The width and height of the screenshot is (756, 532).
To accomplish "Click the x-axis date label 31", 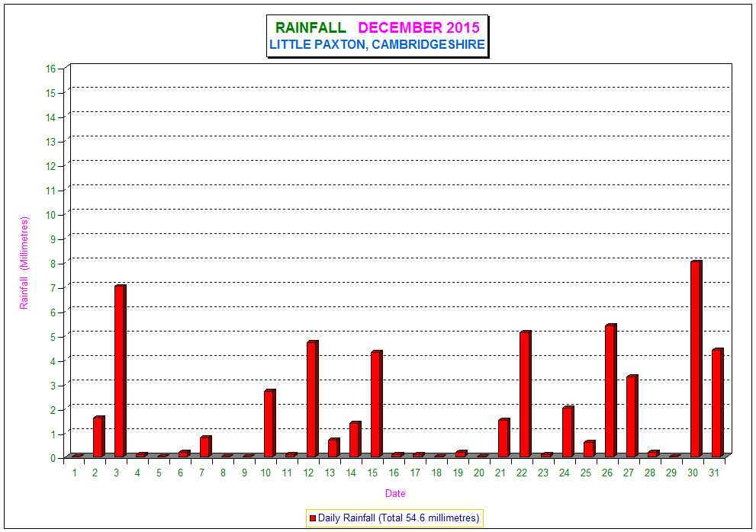I will (714, 473).
